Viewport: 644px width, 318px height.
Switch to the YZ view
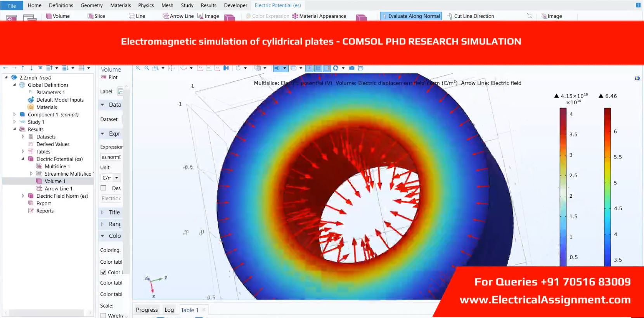coord(209,68)
